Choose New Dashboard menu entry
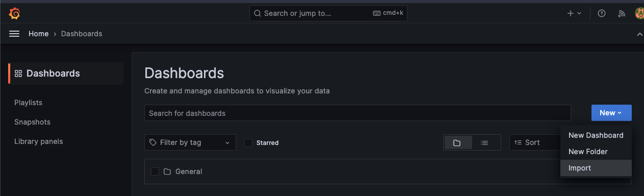The height and width of the screenshot is (196, 644). pos(596,135)
